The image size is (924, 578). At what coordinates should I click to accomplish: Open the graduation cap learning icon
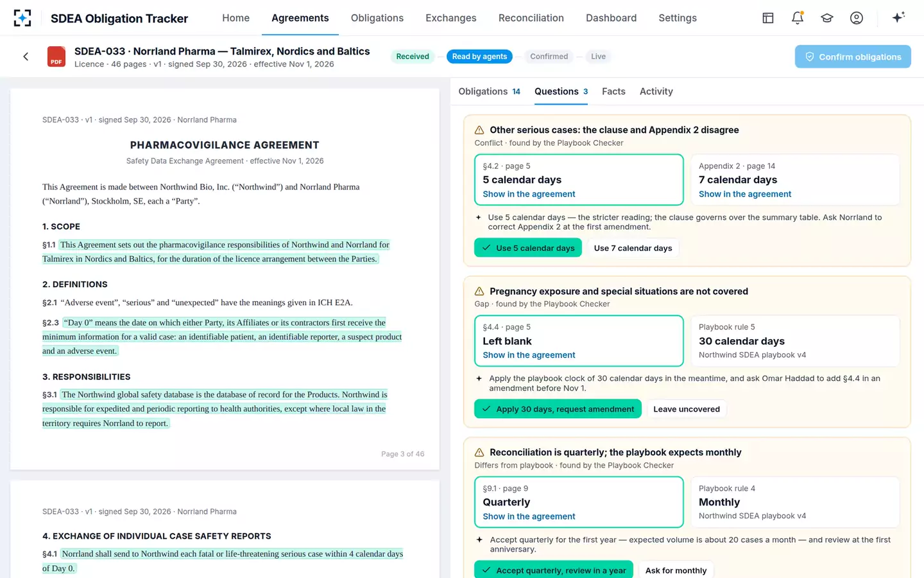click(x=827, y=18)
